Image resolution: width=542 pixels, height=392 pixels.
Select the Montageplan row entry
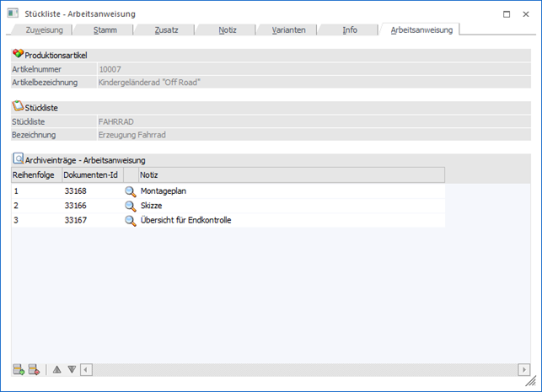point(164,191)
